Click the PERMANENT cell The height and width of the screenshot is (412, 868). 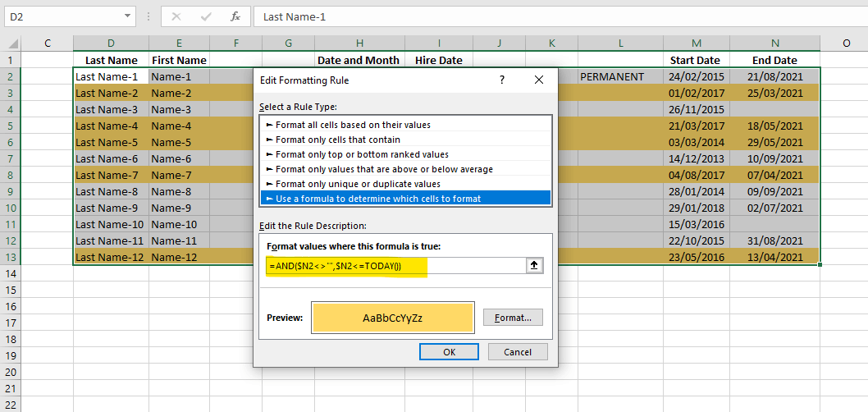(x=620, y=77)
